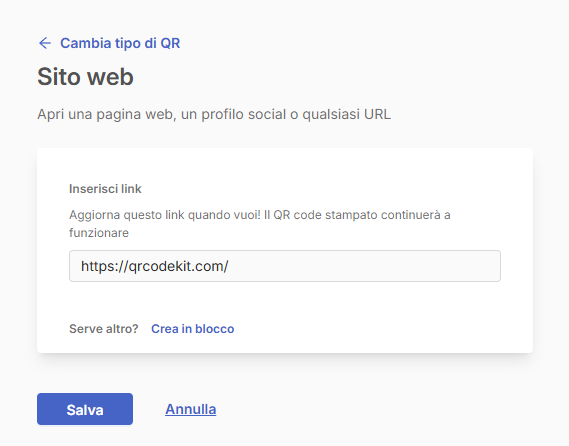This screenshot has height=446, width=569.
Task: Click the back arrow icon
Action: [45, 43]
